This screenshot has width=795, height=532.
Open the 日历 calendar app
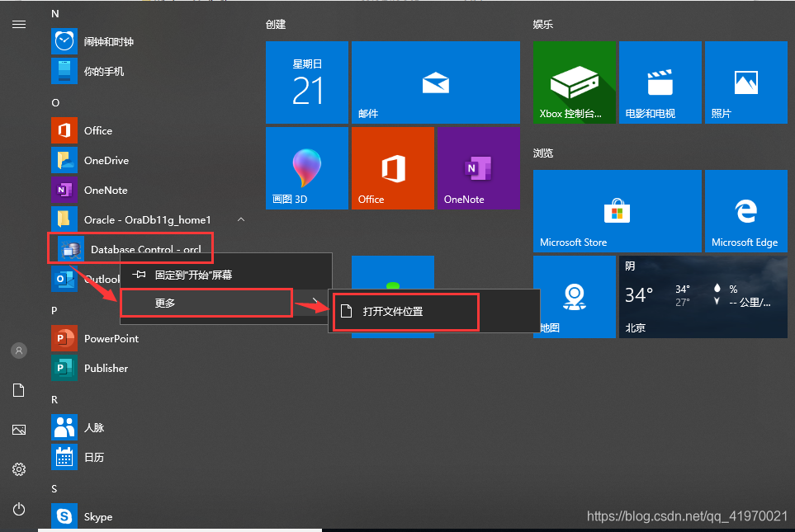64,457
